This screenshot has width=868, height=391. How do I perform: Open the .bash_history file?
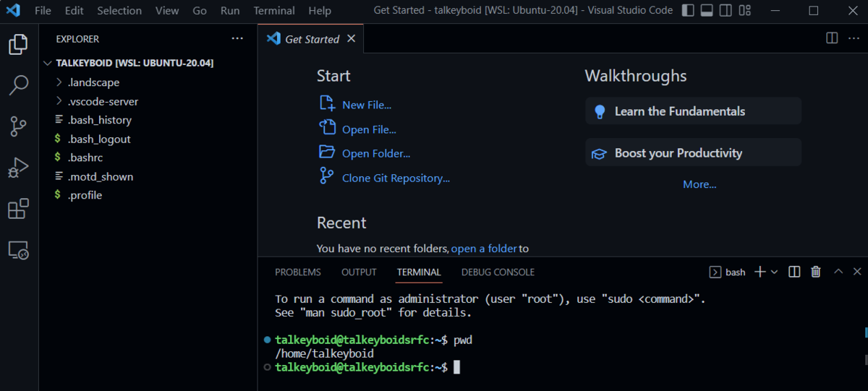(x=148, y=120)
